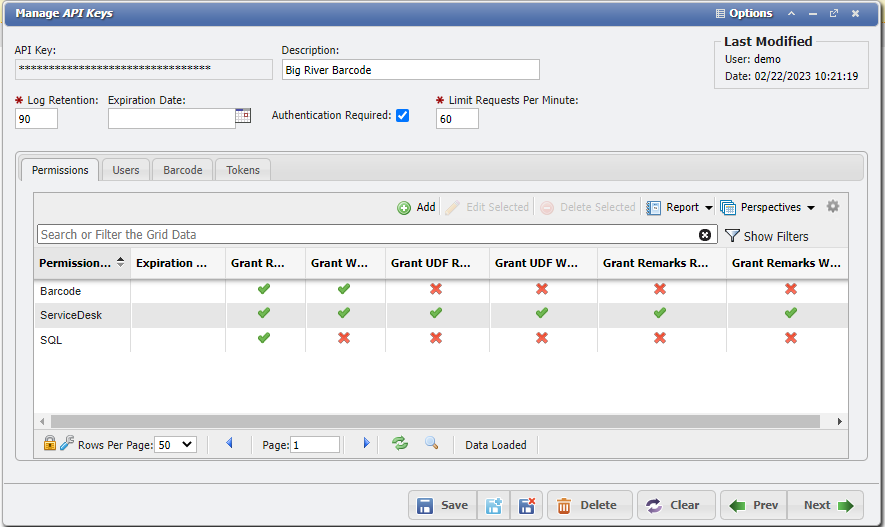Image resolution: width=885 pixels, height=527 pixels.
Task: Click Add to create a permission
Action: [x=416, y=207]
